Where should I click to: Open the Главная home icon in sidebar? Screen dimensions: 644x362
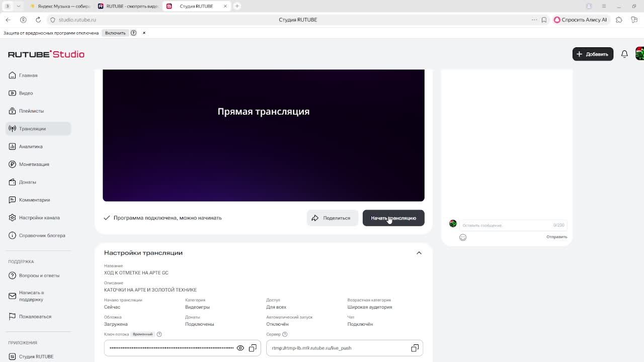[13, 75]
